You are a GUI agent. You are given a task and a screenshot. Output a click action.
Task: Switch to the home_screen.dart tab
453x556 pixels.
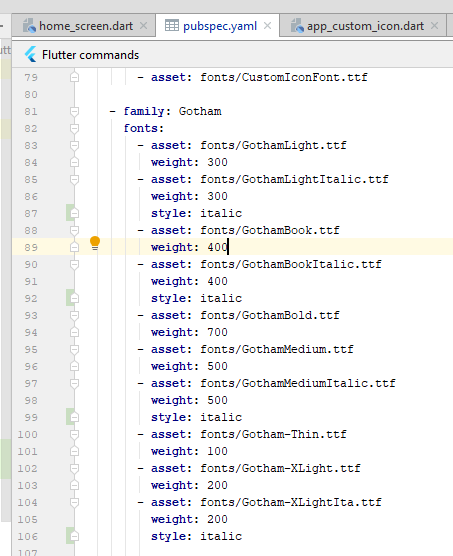(84, 26)
